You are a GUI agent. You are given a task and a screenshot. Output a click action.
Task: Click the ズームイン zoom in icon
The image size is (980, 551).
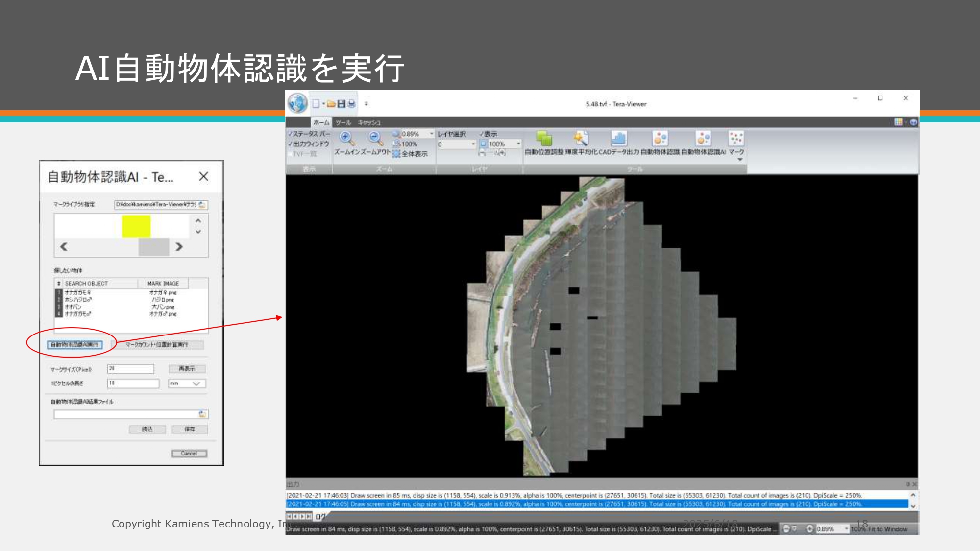click(346, 138)
